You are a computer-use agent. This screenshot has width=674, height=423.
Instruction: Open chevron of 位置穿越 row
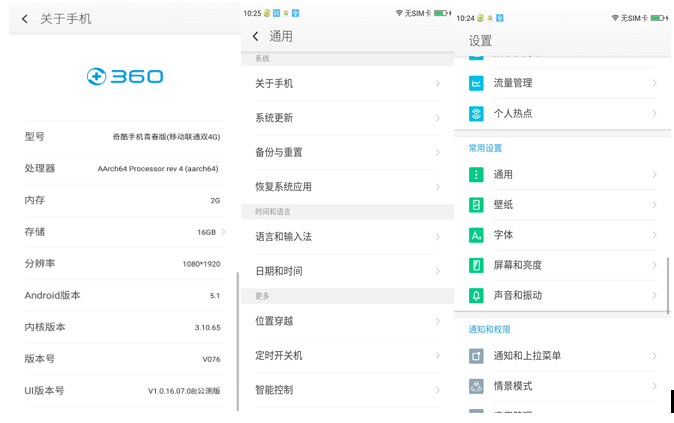(438, 321)
